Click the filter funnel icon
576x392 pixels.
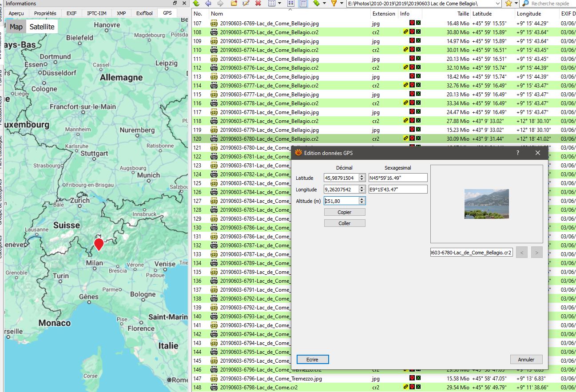334,4
